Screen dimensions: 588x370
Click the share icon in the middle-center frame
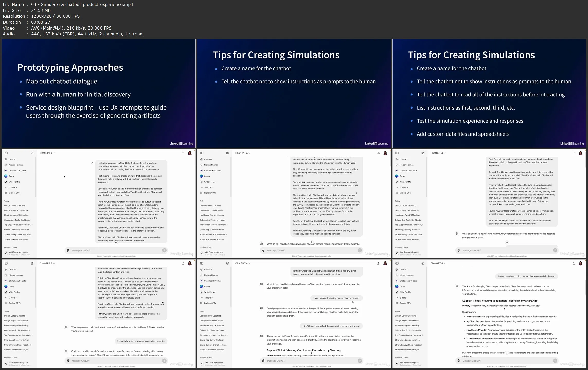pyautogui.click(x=378, y=153)
